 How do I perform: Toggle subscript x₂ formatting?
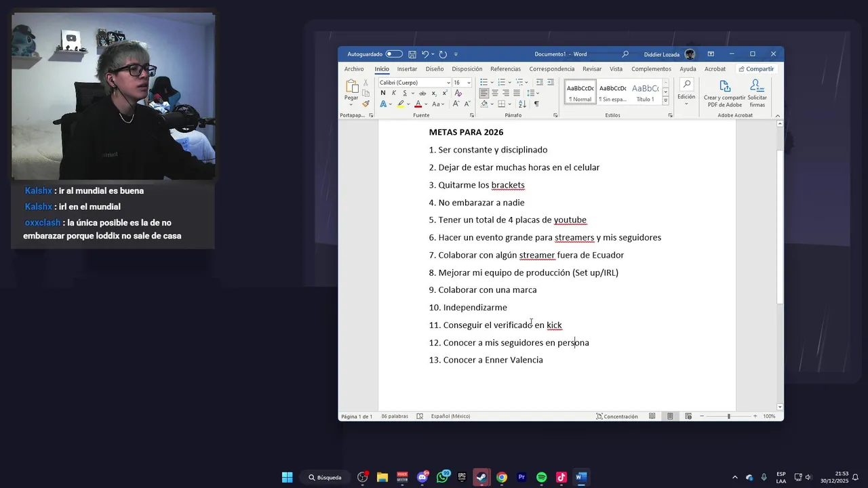pos(435,94)
